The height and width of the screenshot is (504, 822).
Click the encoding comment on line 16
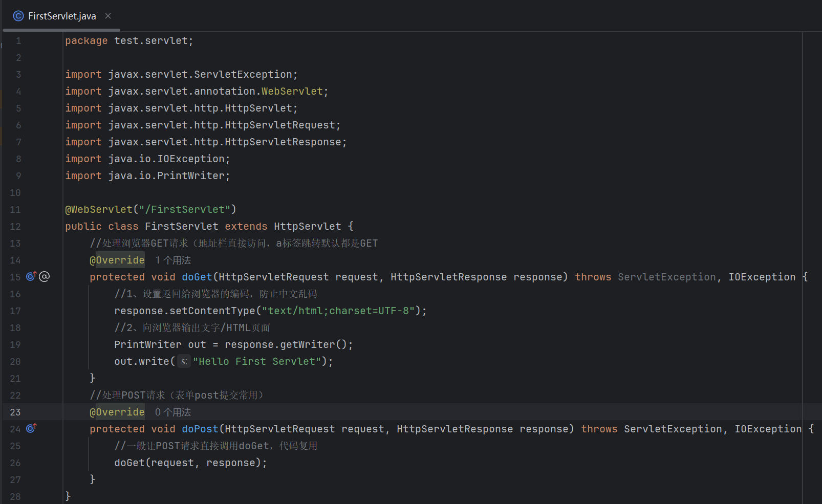(x=216, y=294)
